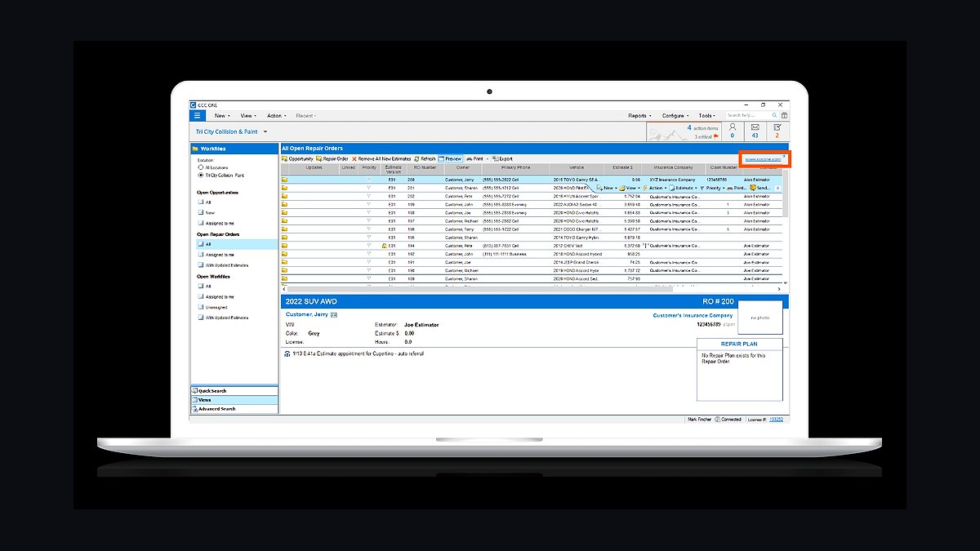Click the XYZ Insurance Company cell

pyautogui.click(x=674, y=180)
